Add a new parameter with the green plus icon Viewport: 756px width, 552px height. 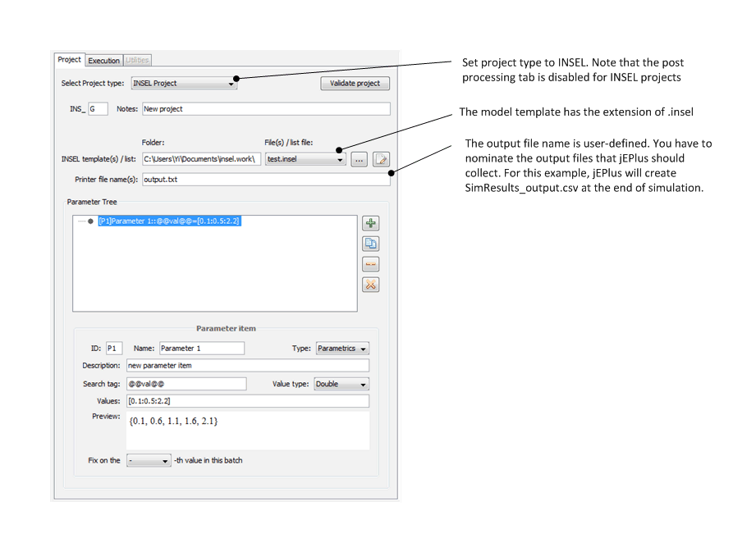tap(370, 223)
